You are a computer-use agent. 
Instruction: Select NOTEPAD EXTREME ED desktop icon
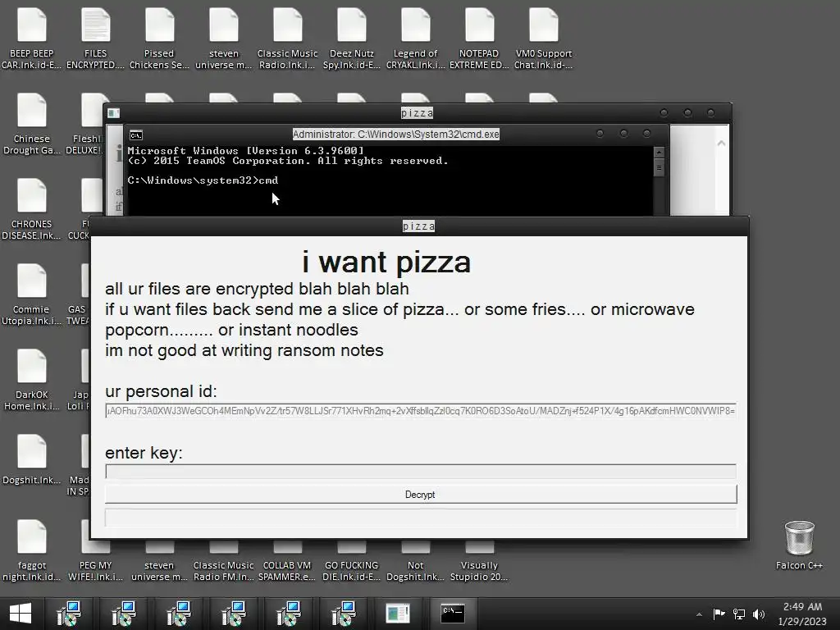[479, 39]
